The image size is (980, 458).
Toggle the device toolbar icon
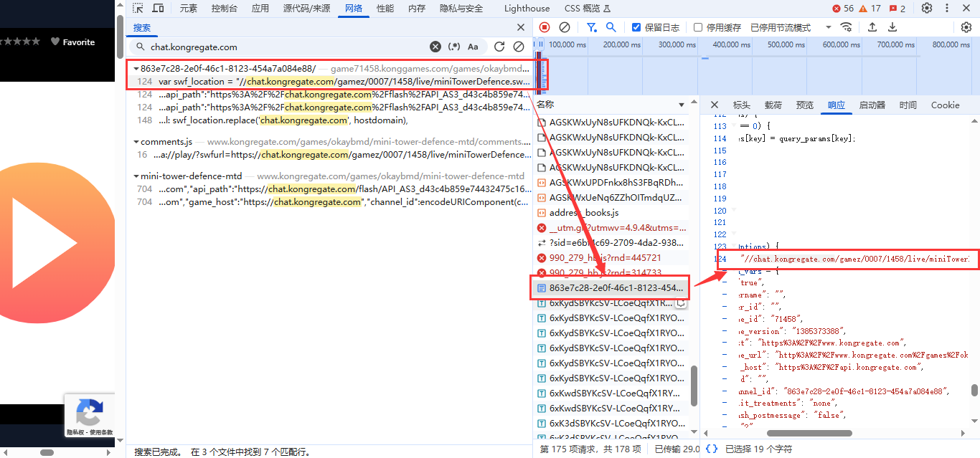click(158, 9)
